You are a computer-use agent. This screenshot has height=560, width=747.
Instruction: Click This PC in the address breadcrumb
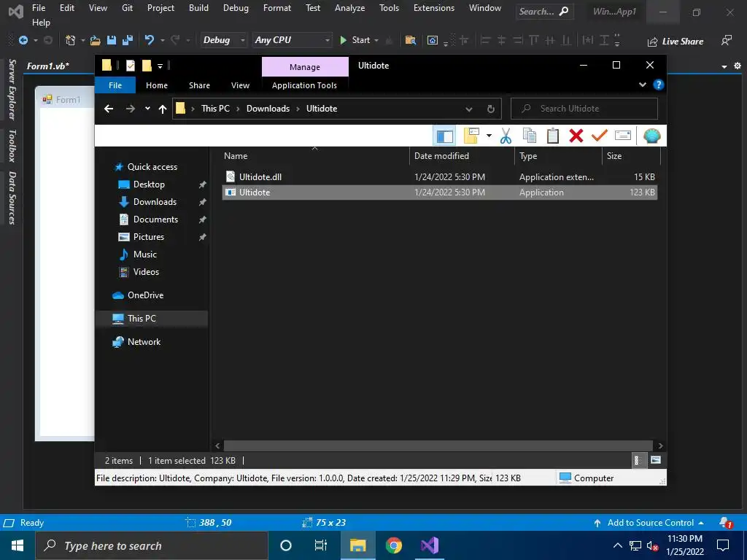[215, 109]
